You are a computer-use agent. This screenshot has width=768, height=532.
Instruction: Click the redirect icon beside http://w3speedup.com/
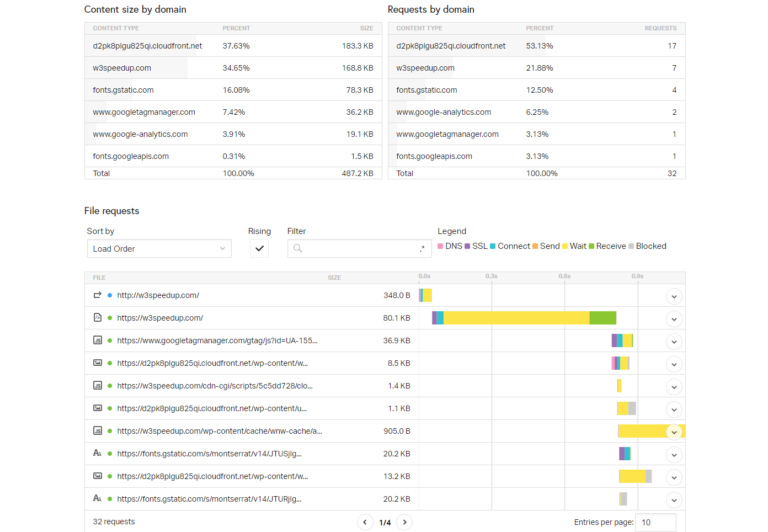(x=98, y=295)
